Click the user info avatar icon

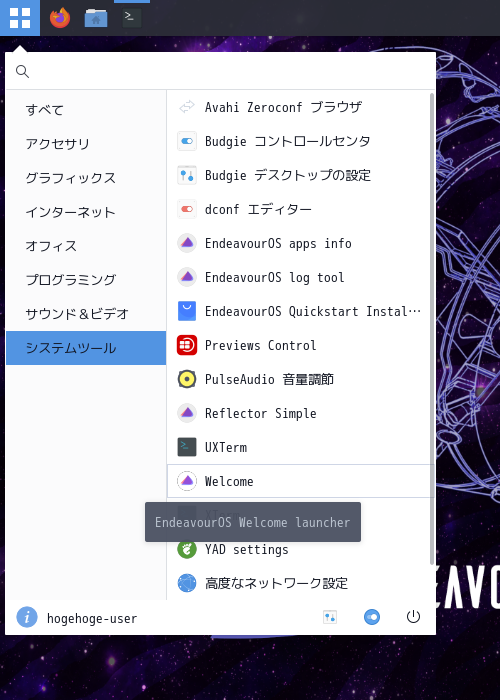pyautogui.click(x=27, y=617)
